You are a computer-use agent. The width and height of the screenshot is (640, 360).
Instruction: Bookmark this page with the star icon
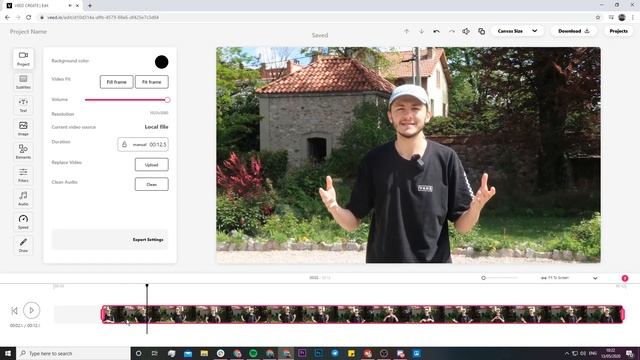[x=598, y=18]
